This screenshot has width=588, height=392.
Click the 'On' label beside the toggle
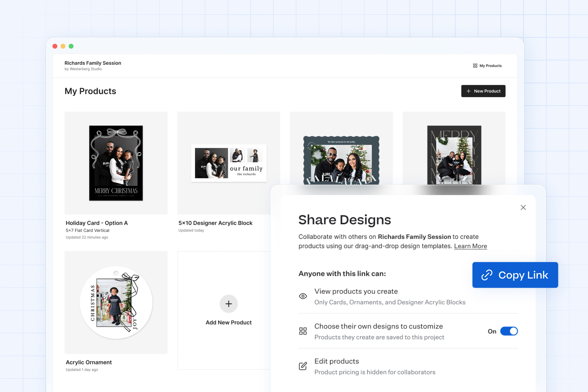[x=492, y=332]
